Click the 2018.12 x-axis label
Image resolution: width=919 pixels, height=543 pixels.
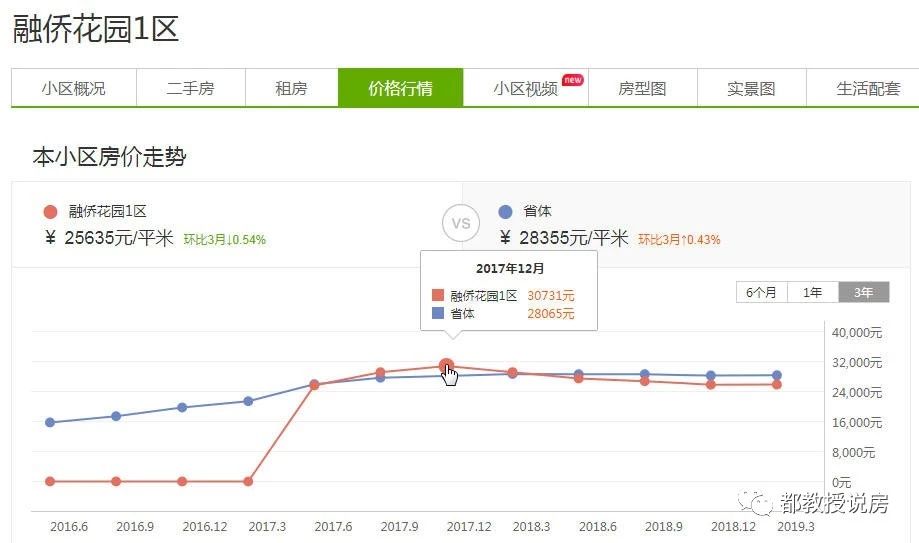[733, 527]
